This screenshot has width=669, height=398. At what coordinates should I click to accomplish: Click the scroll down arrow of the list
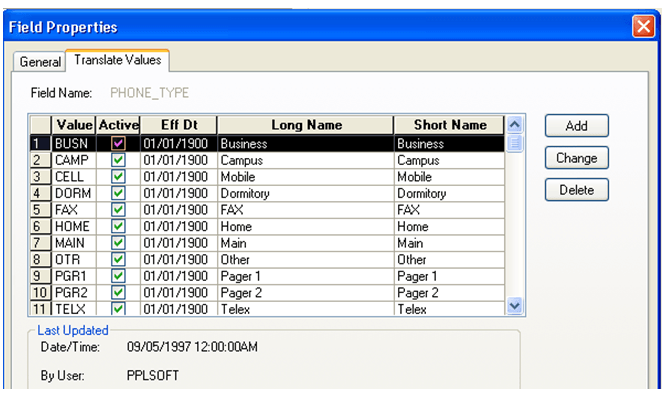coord(515,306)
